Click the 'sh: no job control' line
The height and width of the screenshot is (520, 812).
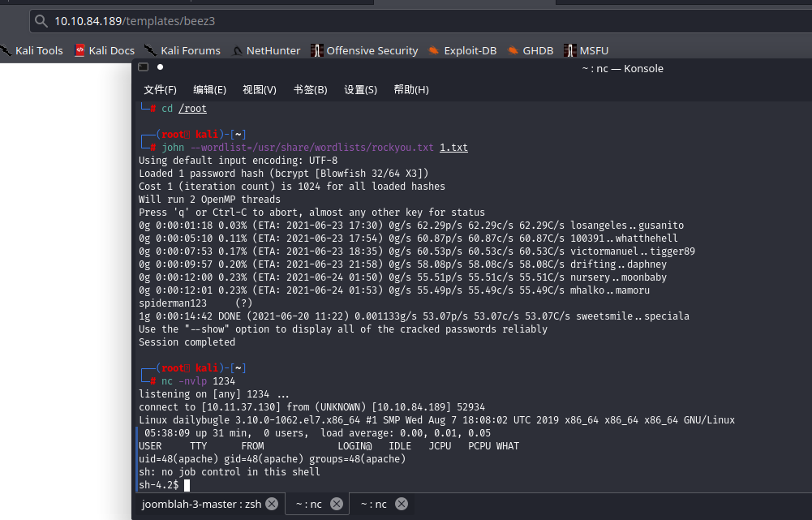[230, 472]
